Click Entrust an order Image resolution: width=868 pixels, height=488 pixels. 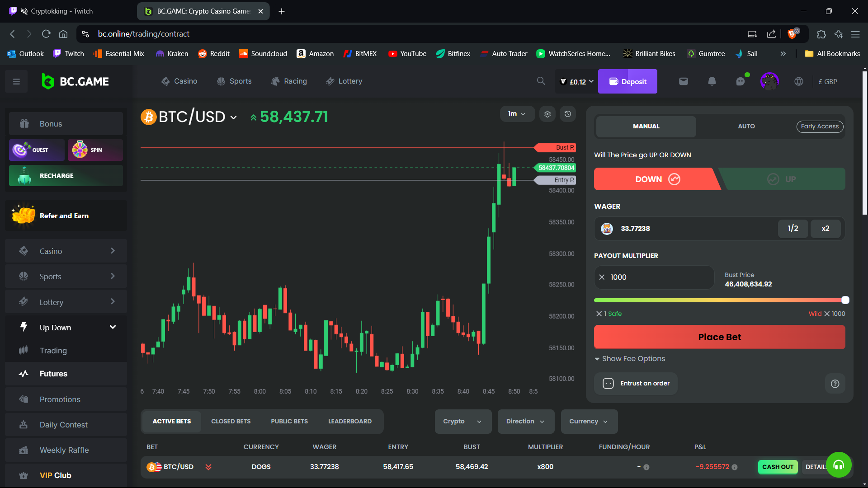point(636,384)
